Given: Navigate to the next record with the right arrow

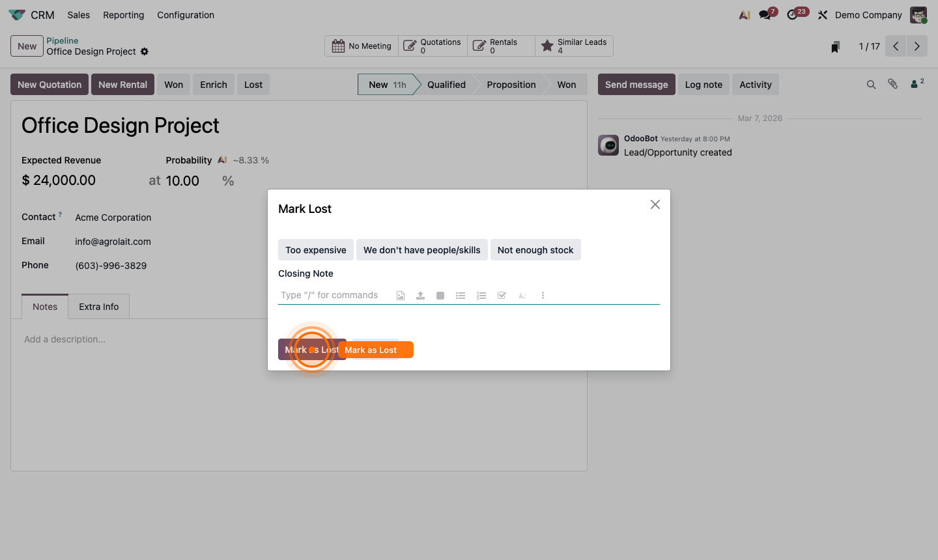Looking at the screenshot, I should 917,46.
